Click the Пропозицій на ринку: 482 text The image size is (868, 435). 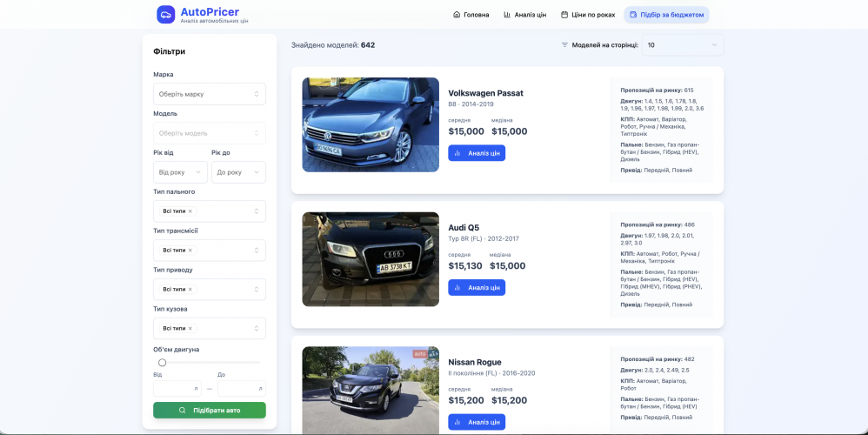pos(658,359)
